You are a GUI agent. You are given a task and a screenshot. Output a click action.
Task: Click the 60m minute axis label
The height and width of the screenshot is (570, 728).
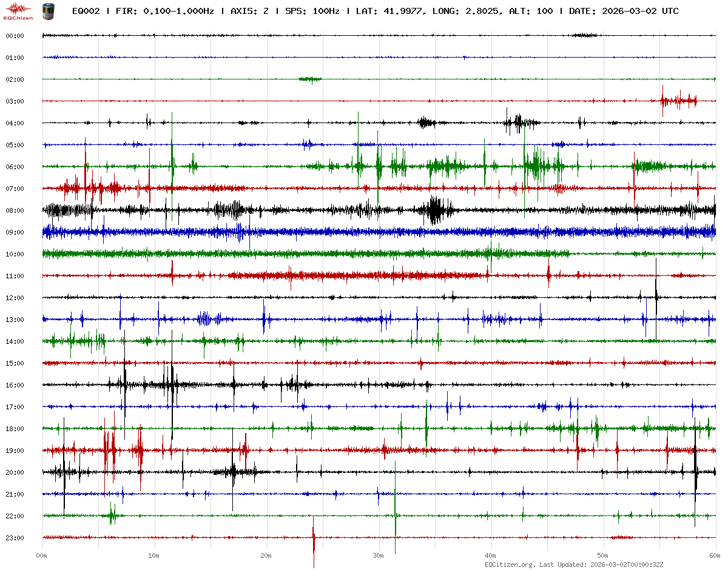tap(715, 555)
